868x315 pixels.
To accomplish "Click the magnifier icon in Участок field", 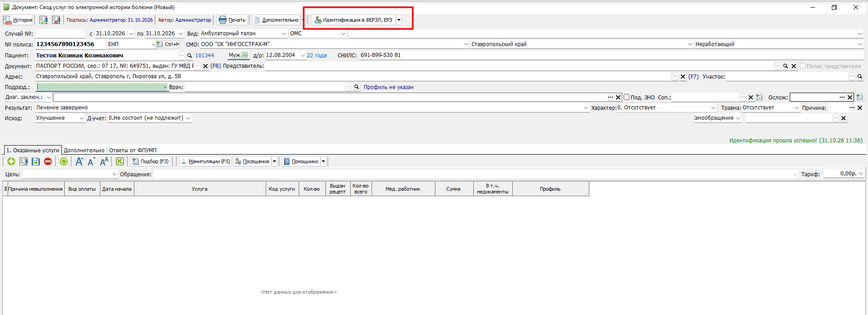I will tap(860, 76).
